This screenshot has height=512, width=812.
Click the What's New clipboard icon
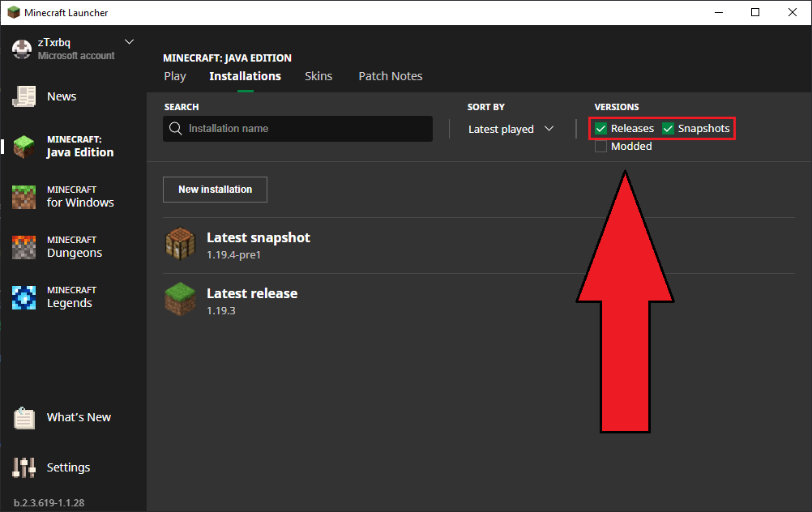(24, 418)
